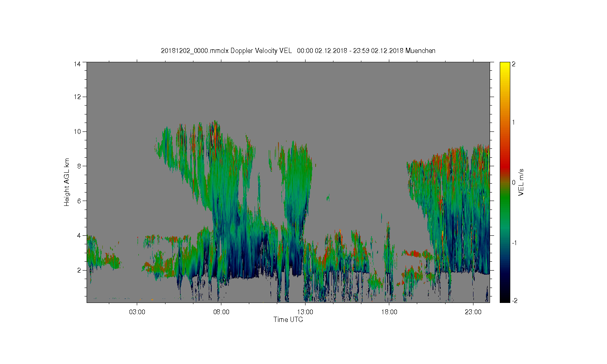Select the 18:00 time tick label
The width and height of the screenshot is (607, 364).
389,312
